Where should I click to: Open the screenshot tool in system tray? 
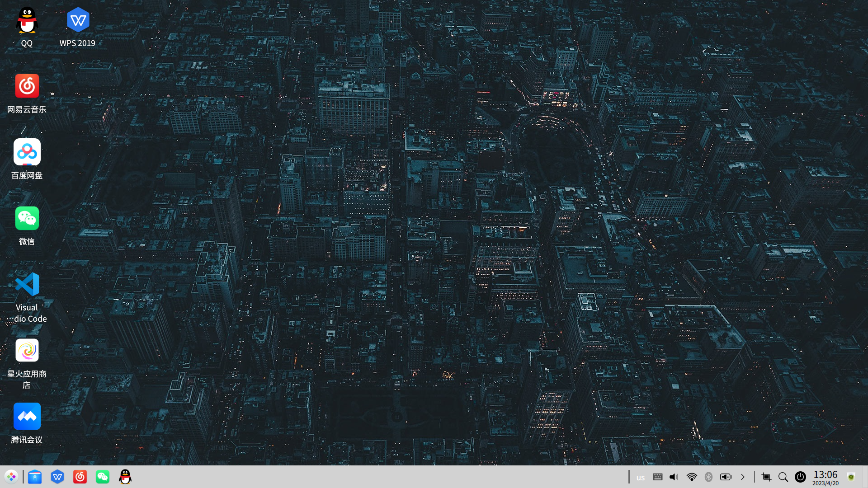click(766, 477)
